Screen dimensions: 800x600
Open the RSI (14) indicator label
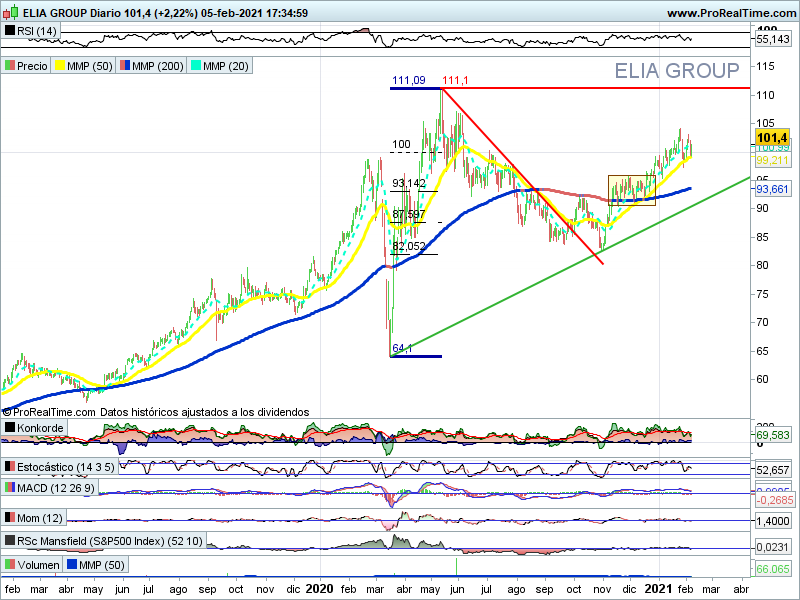(36, 31)
